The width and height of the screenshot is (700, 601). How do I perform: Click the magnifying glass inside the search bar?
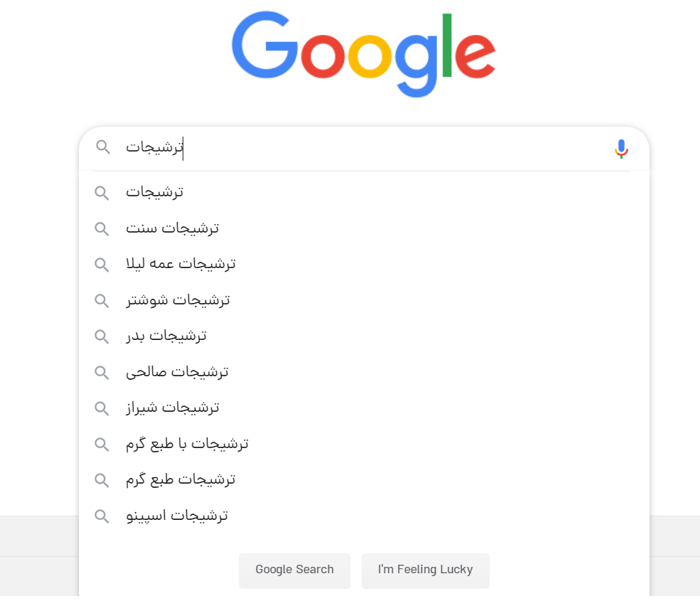coord(103,147)
